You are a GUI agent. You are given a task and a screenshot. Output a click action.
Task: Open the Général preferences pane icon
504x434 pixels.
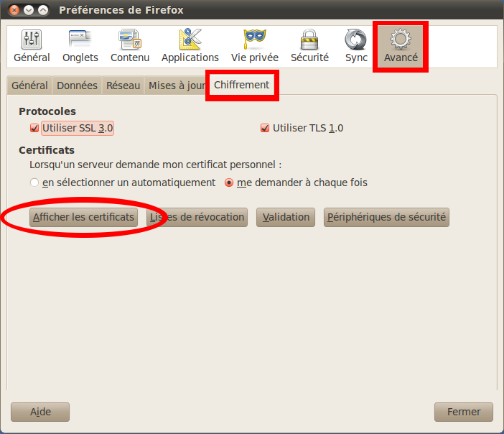click(x=32, y=46)
